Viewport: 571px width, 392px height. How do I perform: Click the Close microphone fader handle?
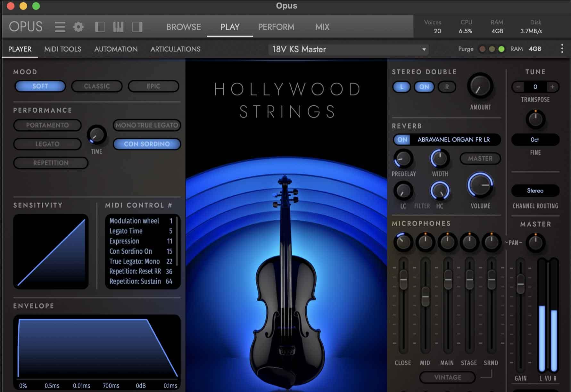point(403,279)
